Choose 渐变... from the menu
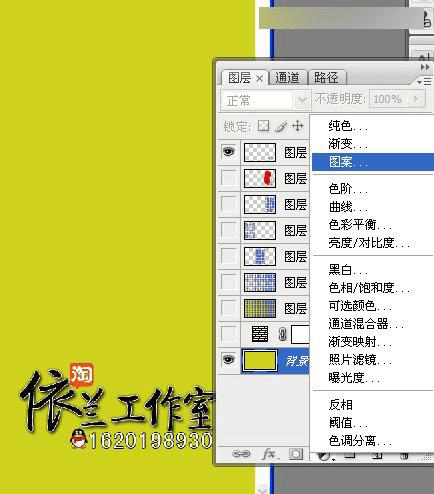This screenshot has width=434, height=494. [x=373, y=144]
